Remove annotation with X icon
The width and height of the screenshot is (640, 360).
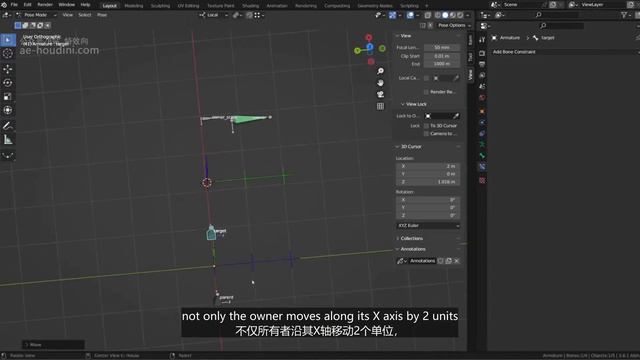click(457, 261)
